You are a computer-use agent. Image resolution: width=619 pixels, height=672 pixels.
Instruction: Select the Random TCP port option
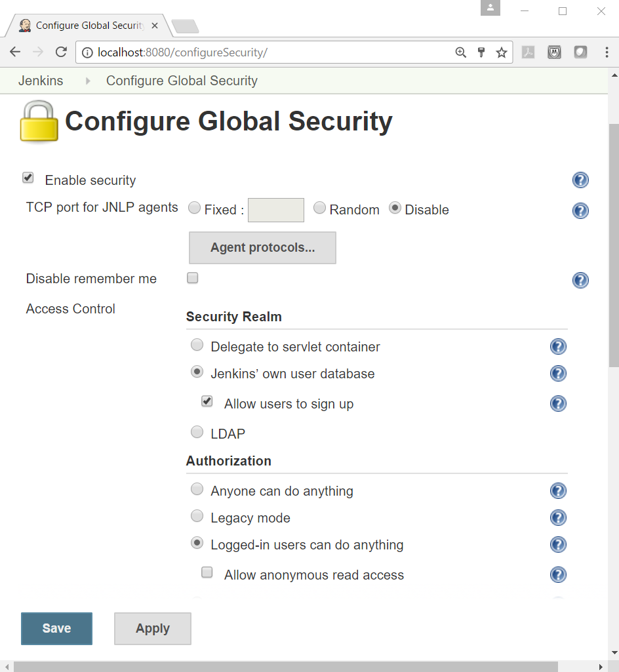(x=319, y=208)
